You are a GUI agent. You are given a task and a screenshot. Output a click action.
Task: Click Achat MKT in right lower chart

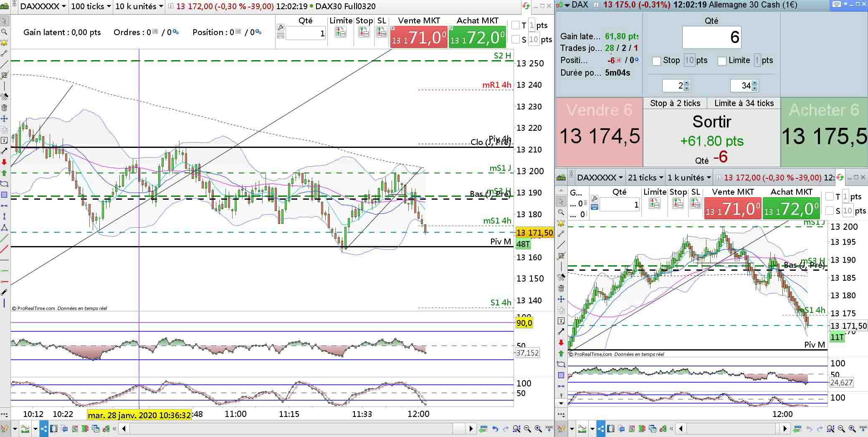pos(791,208)
